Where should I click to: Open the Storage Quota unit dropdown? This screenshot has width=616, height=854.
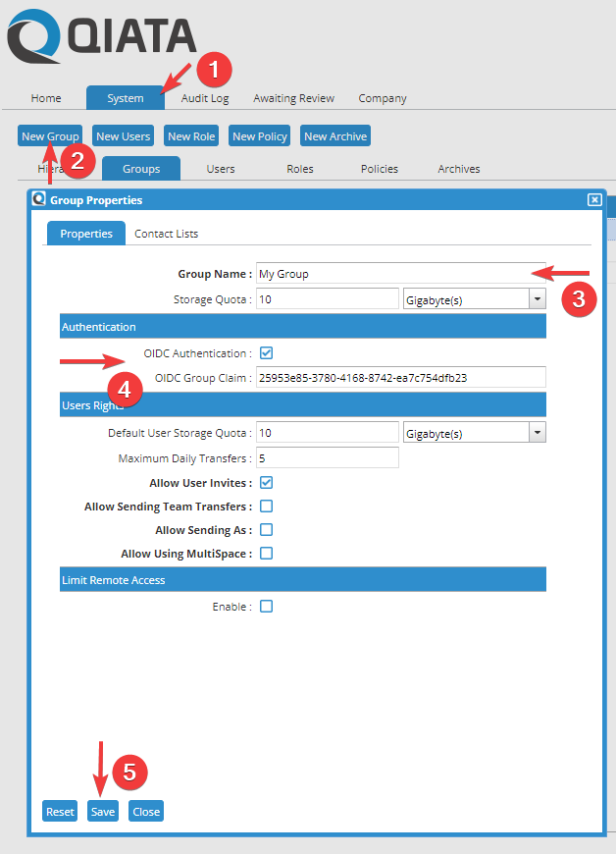(x=537, y=298)
